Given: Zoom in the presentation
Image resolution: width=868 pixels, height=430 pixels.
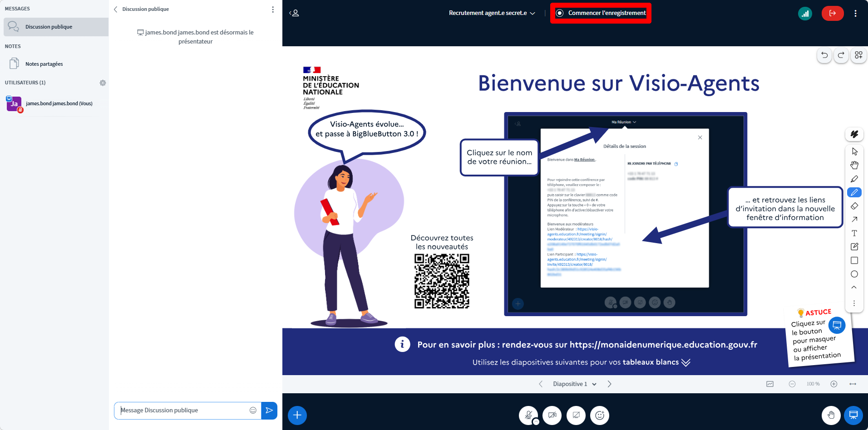Looking at the screenshot, I should coord(834,384).
